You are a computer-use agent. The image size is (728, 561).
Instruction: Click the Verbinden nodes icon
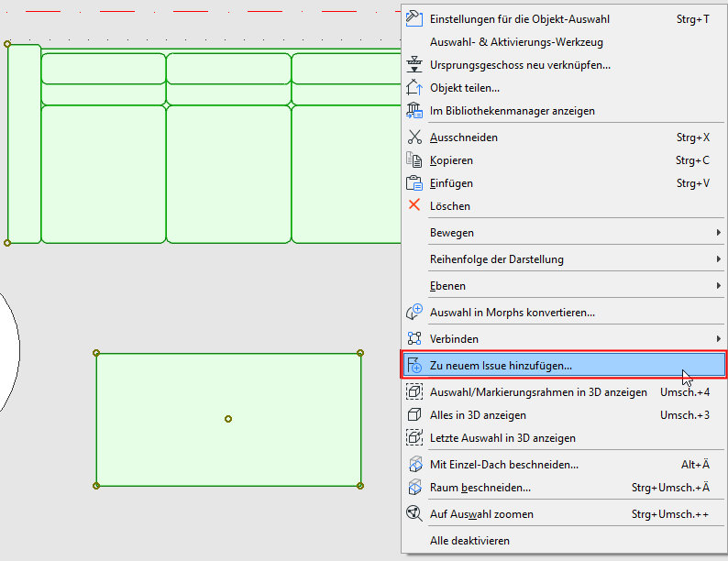coord(414,339)
